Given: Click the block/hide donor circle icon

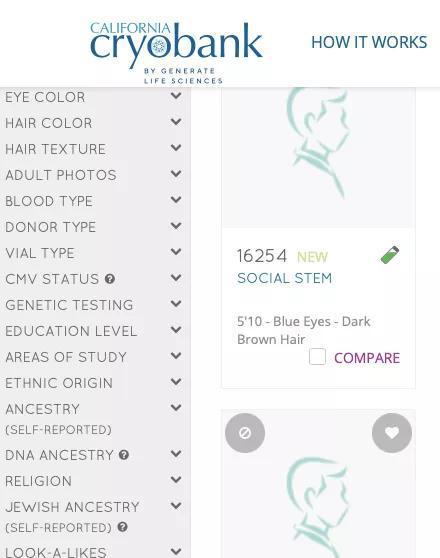Looking at the screenshot, I should [245, 433].
